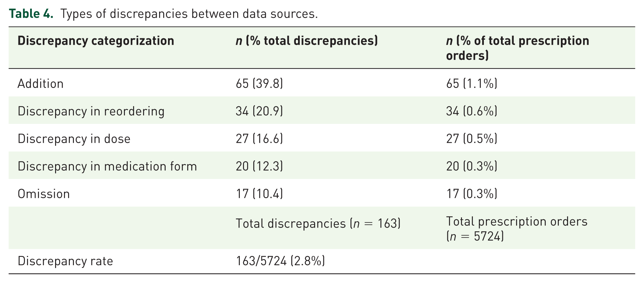This screenshot has width=644, height=283.
Task: Select the Omission row label
Action: click(x=44, y=194)
